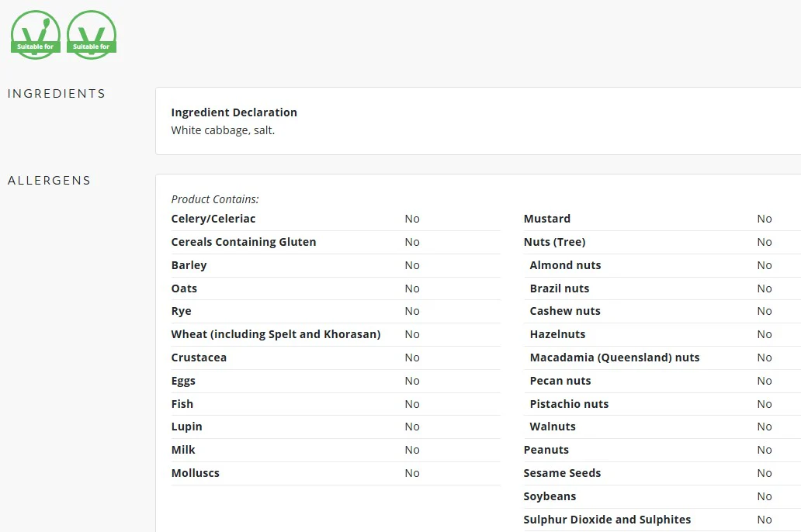Select the ALLERGENS section heading
This screenshot has width=801, height=532.
tap(49, 180)
